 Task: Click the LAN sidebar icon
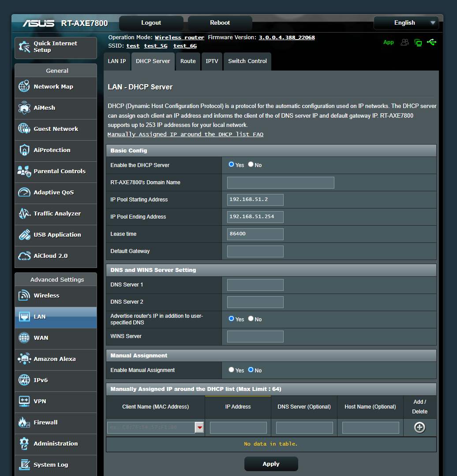pyautogui.click(x=24, y=316)
